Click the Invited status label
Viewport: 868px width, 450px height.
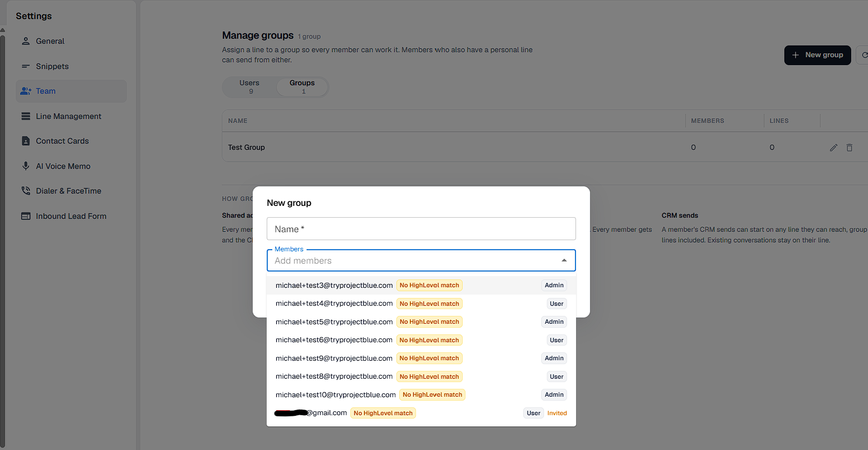pyautogui.click(x=557, y=413)
